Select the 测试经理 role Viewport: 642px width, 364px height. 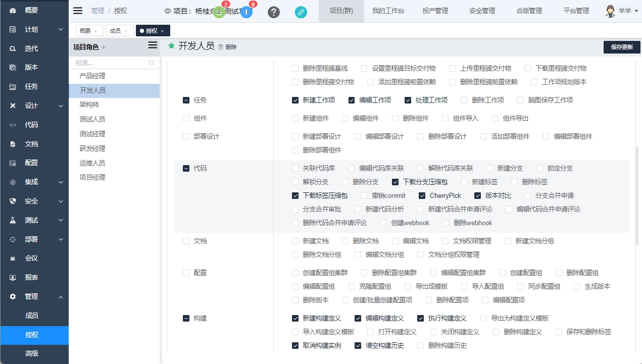point(92,134)
